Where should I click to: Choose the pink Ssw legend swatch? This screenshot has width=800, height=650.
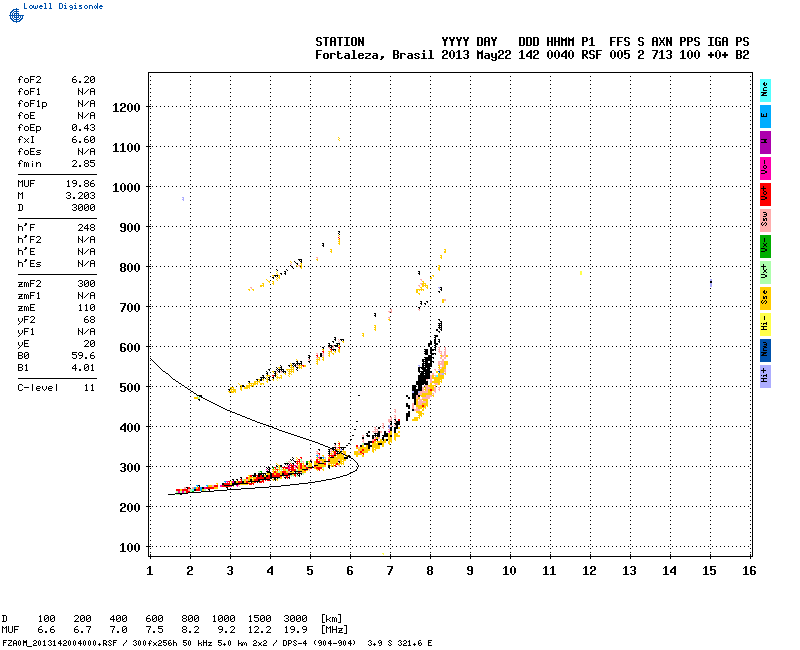tap(765, 220)
